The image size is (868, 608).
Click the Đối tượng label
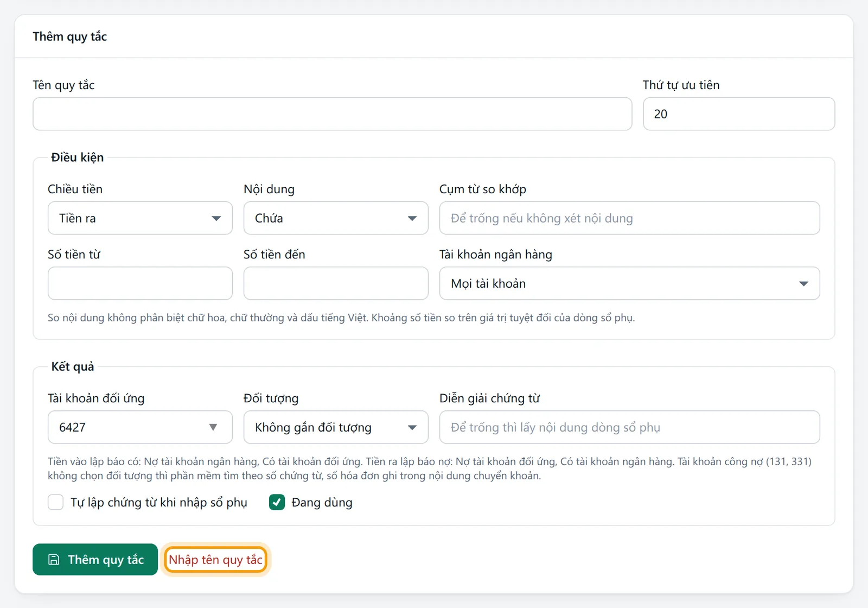coord(271,398)
